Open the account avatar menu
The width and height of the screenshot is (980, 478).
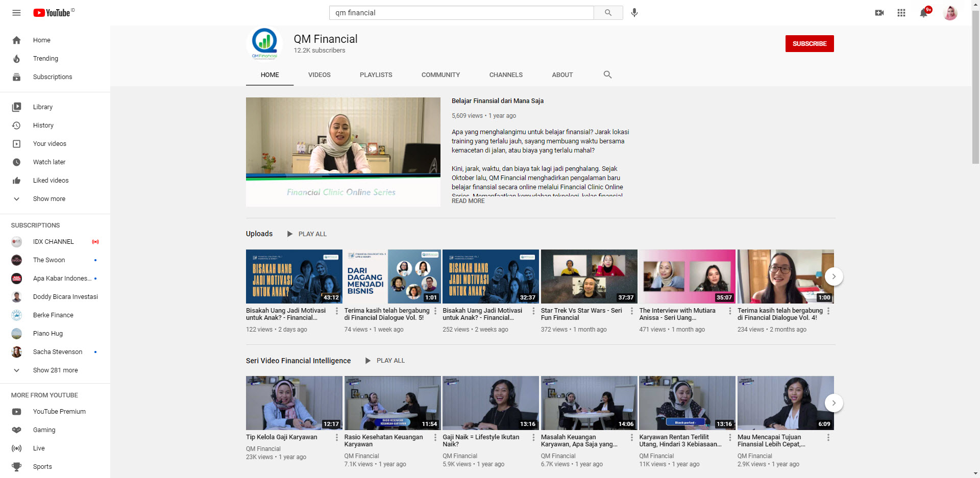950,13
